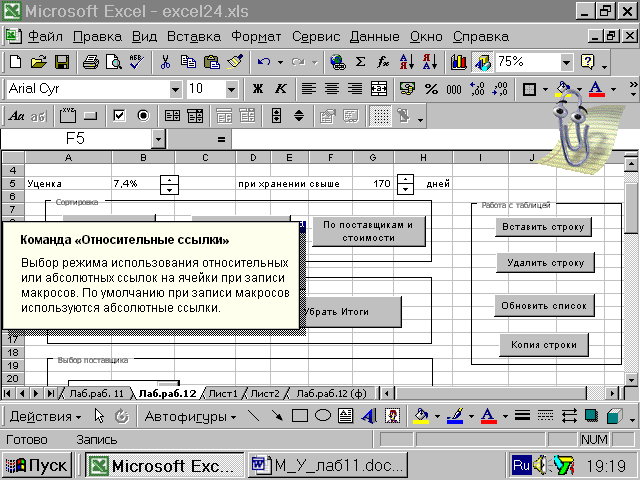Insert a list box form control
The image size is (640, 480).
coord(172,116)
